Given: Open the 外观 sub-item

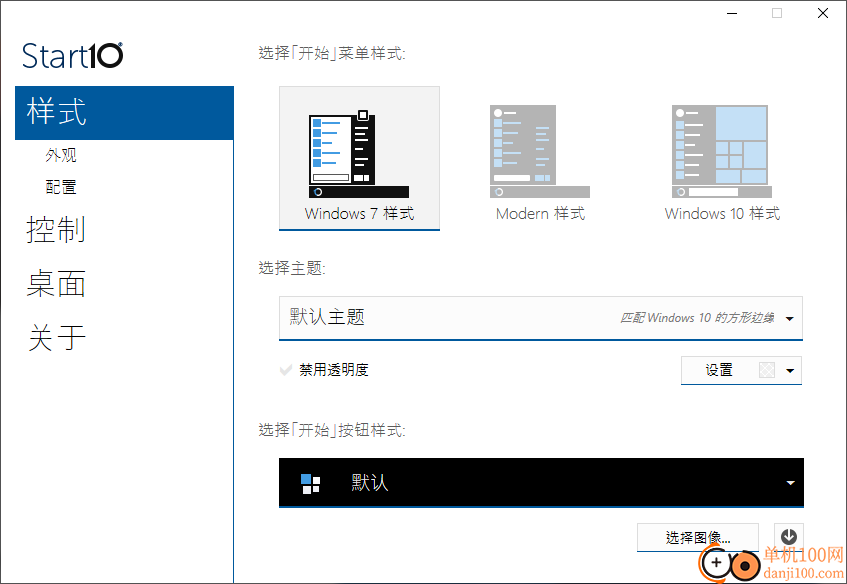Looking at the screenshot, I should coord(61,155).
